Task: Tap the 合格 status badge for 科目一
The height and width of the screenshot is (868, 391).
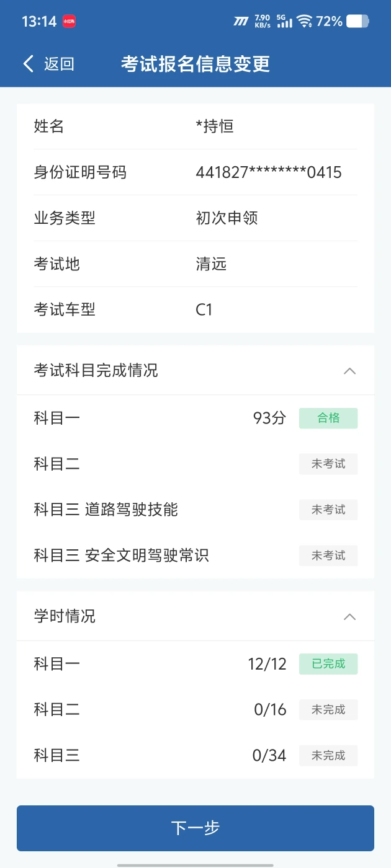Action: click(328, 418)
